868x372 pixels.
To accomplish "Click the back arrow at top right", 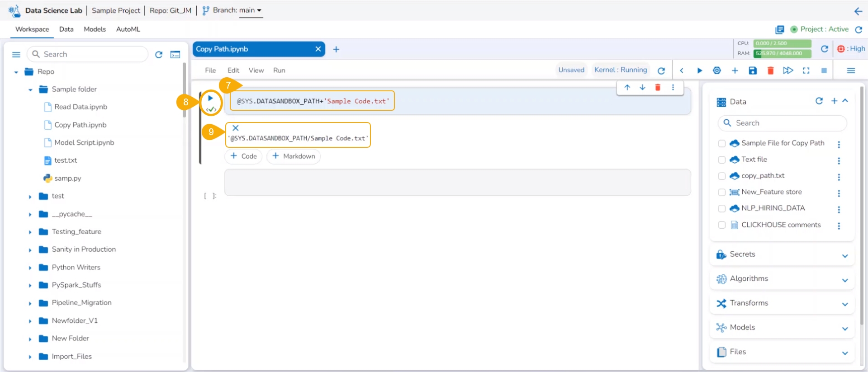I will click(858, 11).
